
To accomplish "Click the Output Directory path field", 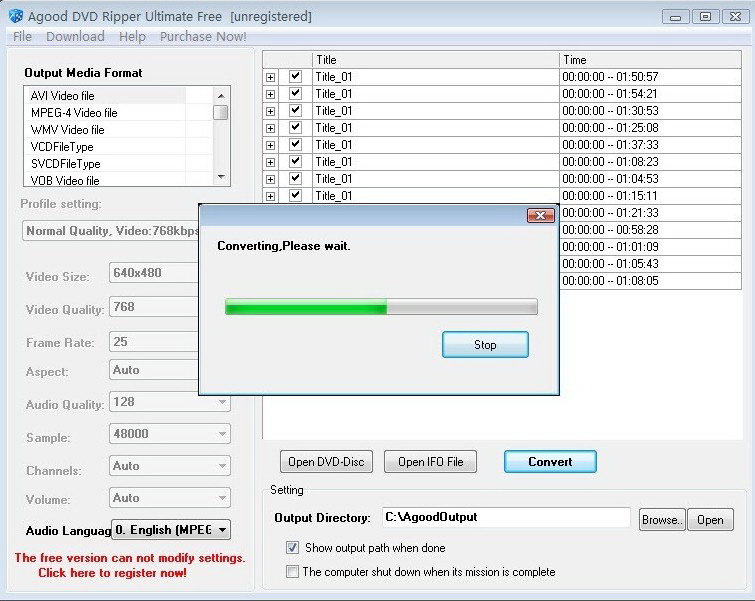I will 506,517.
